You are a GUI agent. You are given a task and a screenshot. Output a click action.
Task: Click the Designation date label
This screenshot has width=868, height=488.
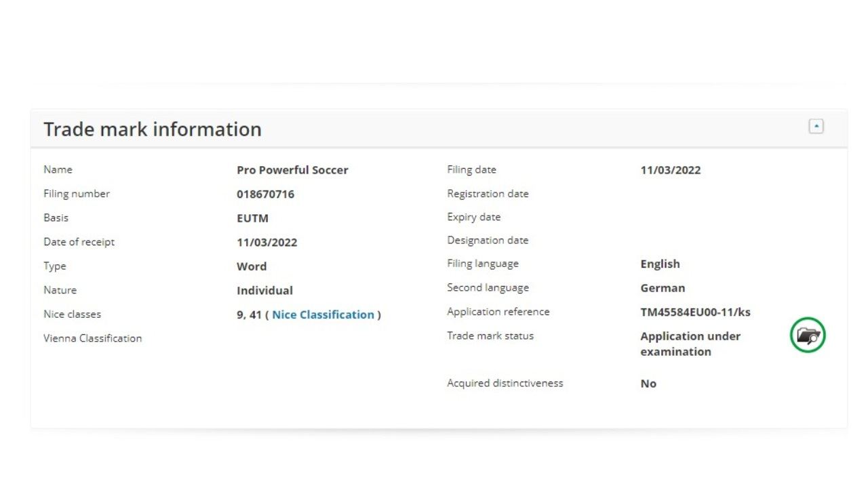click(488, 241)
